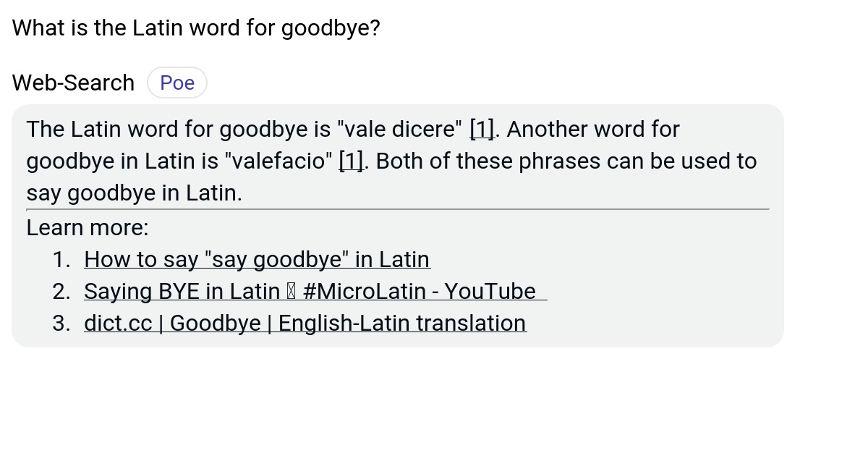Viewport: 868px width, 456px height.
Task: Click the last sentence of the answer text
Action: (134, 193)
